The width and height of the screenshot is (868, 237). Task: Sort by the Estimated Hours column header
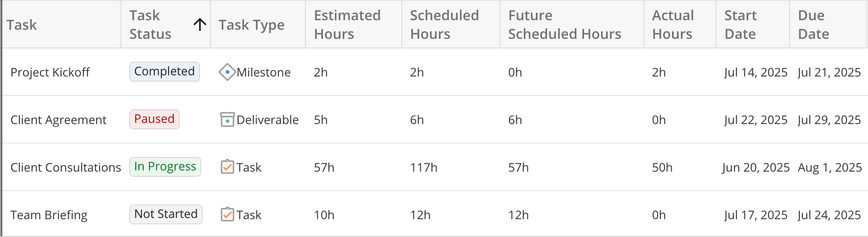click(x=347, y=25)
